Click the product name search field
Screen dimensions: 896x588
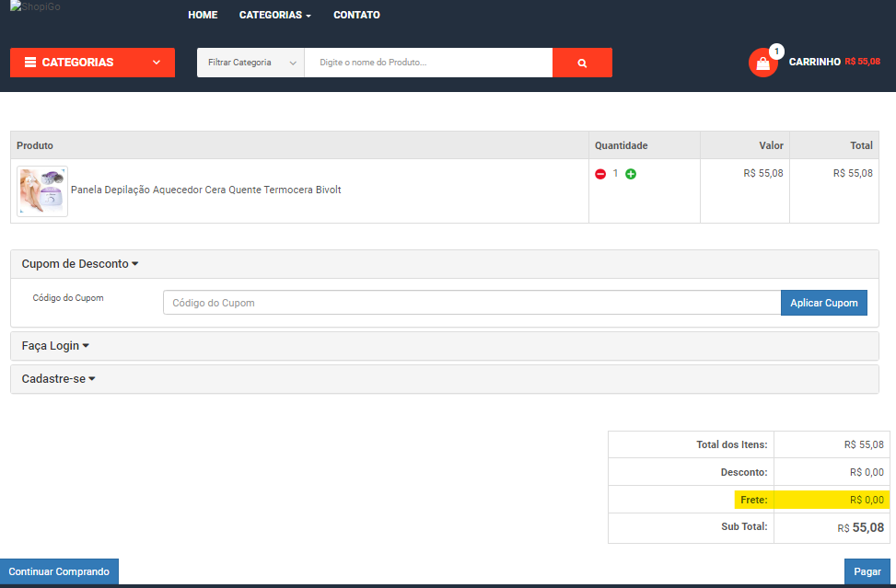pyautogui.click(x=428, y=63)
